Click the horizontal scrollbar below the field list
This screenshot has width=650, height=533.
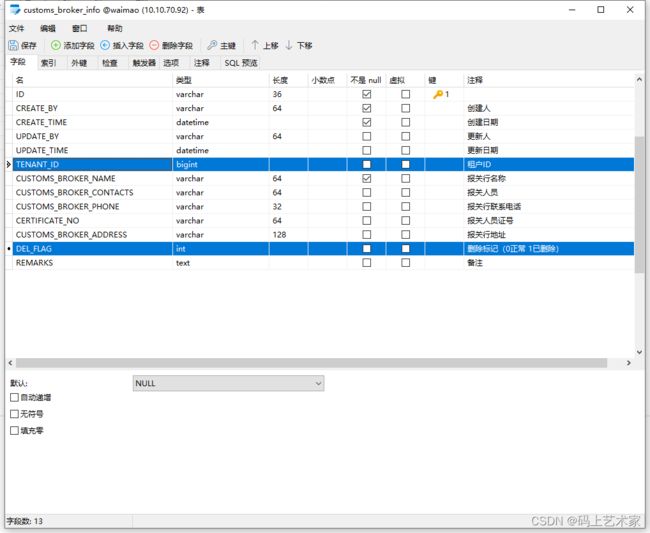(x=300, y=363)
